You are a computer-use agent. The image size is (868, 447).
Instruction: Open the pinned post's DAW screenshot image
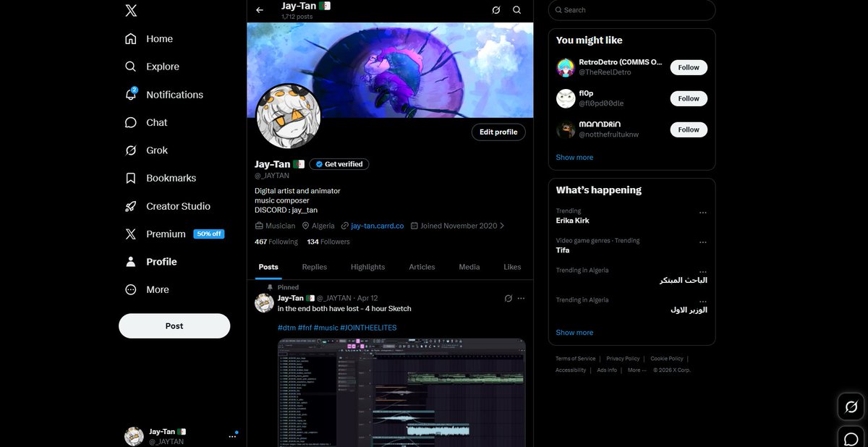[401, 393]
